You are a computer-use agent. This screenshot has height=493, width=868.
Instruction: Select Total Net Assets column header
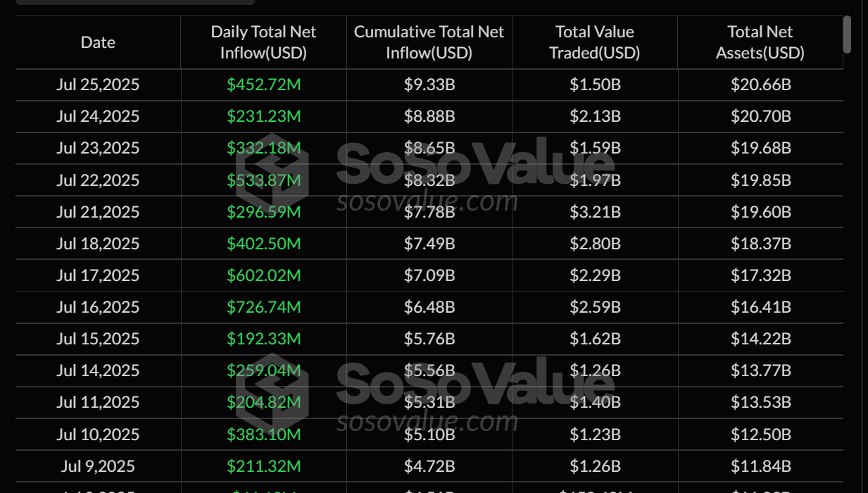click(760, 42)
